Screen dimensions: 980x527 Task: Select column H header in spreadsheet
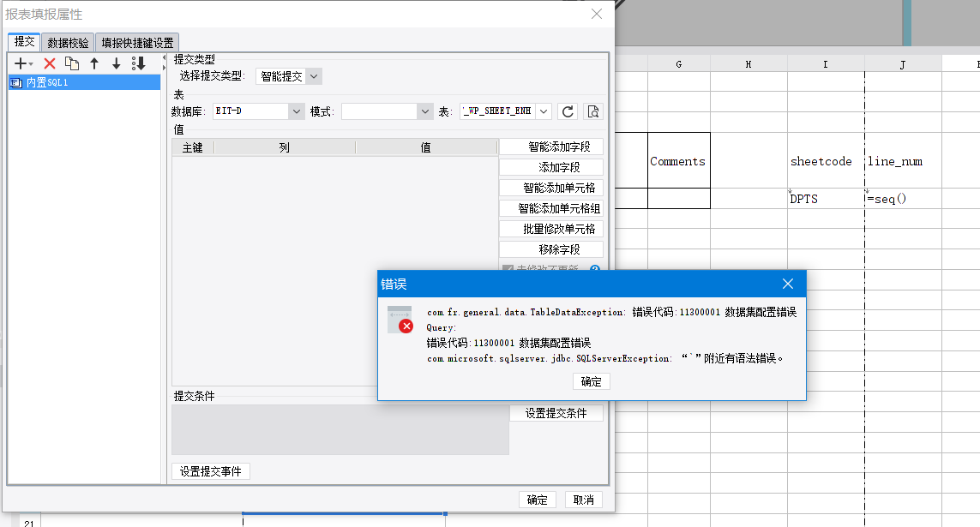[x=749, y=63]
